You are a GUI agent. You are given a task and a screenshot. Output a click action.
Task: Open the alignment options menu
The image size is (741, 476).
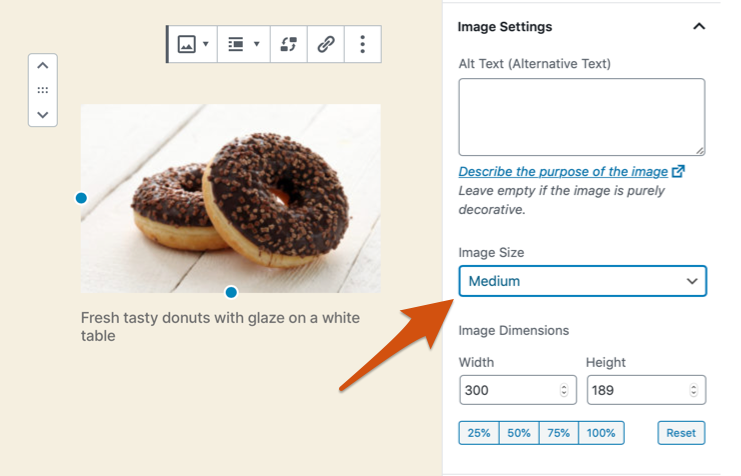(x=243, y=45)
